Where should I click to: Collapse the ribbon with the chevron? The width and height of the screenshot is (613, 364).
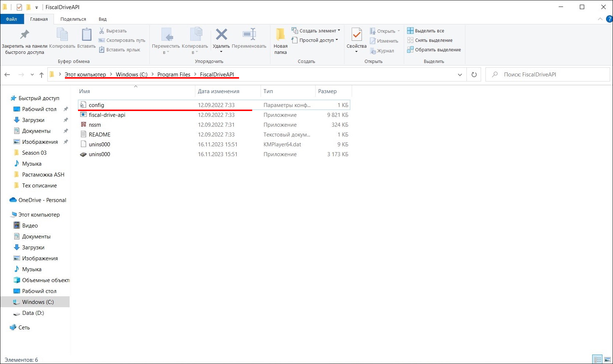pyautogui.click(x=600, y=19)
